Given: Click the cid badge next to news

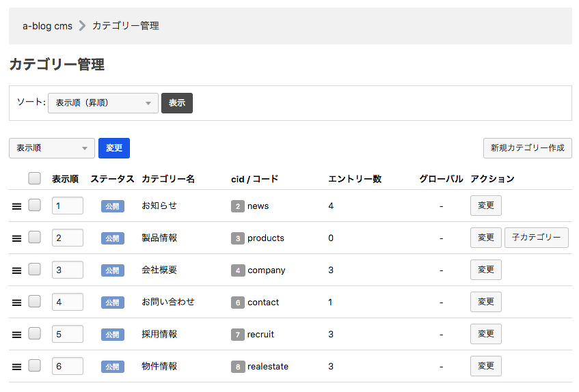Looking at the screenshot, I should pyautogui.click(x=237, y=206).
